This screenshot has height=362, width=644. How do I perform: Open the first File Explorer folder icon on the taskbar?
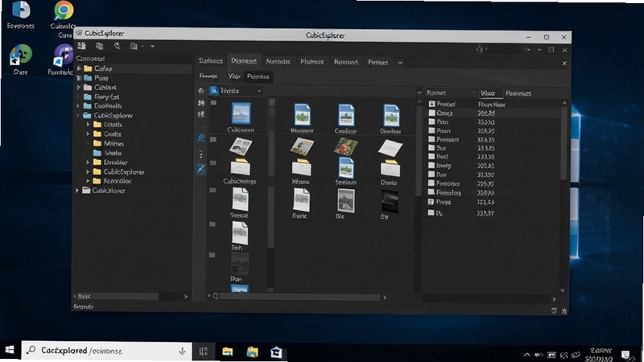click(x=228, y=352)
